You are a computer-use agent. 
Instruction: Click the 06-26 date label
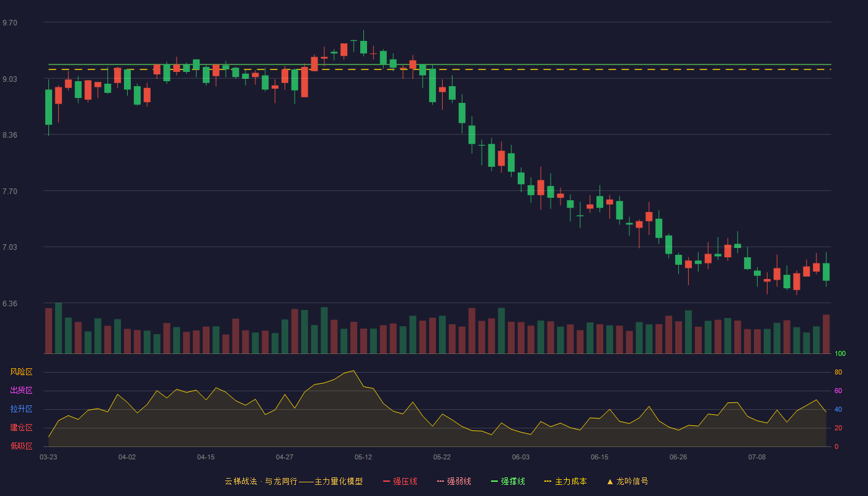click(x=678, y=457)
